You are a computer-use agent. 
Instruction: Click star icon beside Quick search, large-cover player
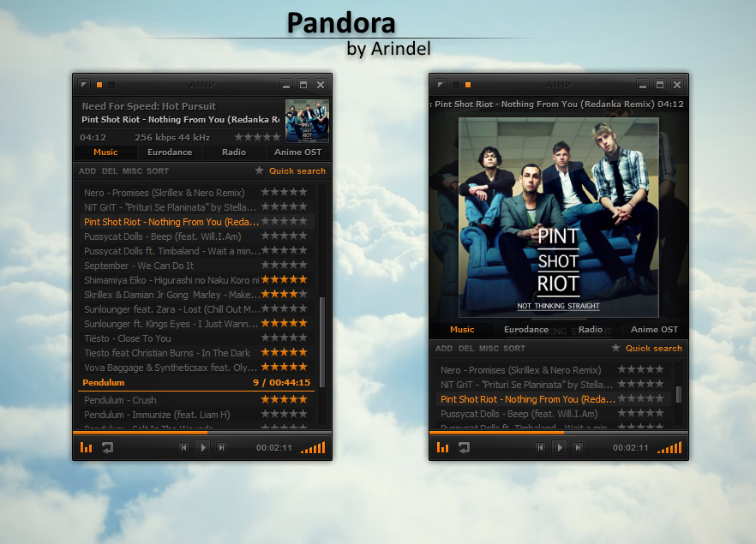[615, 348]
